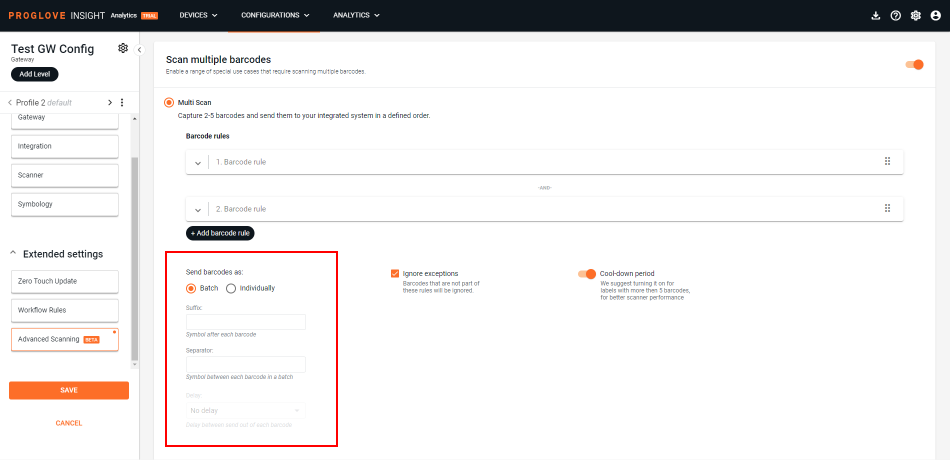The image size is (950, 460).
Task: Disable the Scan multiple barcodes toggle
Action: point(914,65)
